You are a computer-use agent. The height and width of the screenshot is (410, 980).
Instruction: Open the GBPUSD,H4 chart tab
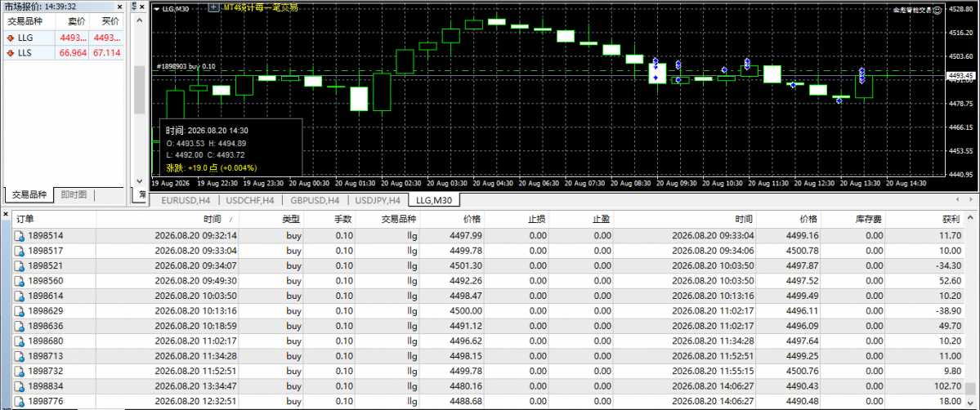pos(315,200)
